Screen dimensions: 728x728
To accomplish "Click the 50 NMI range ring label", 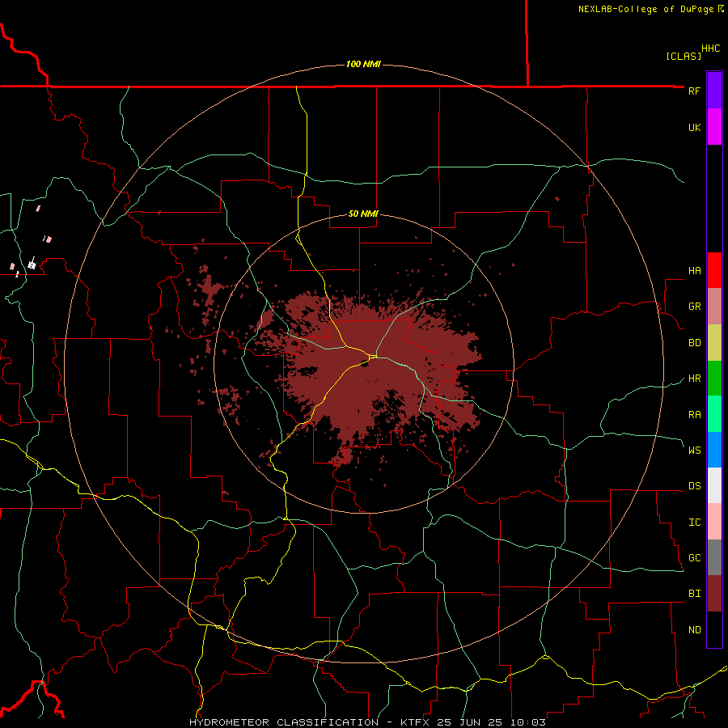I will pyautogui.click(x=363, y=214).
